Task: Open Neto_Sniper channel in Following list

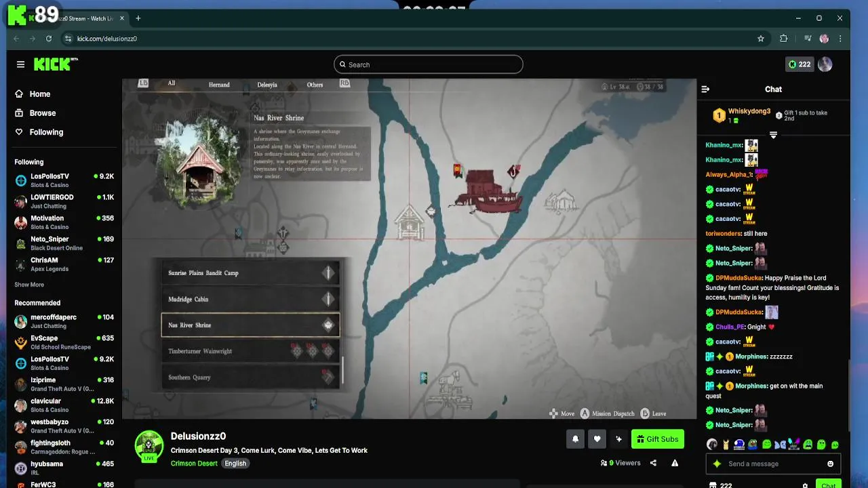Action: tap(64, 243)
